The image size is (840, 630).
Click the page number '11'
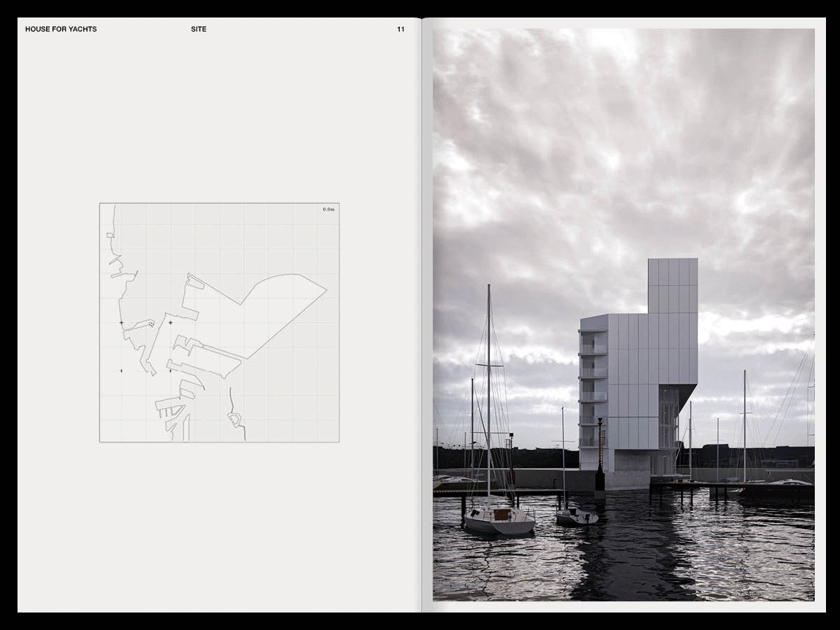pyautogui.click(x=400, y=29)
